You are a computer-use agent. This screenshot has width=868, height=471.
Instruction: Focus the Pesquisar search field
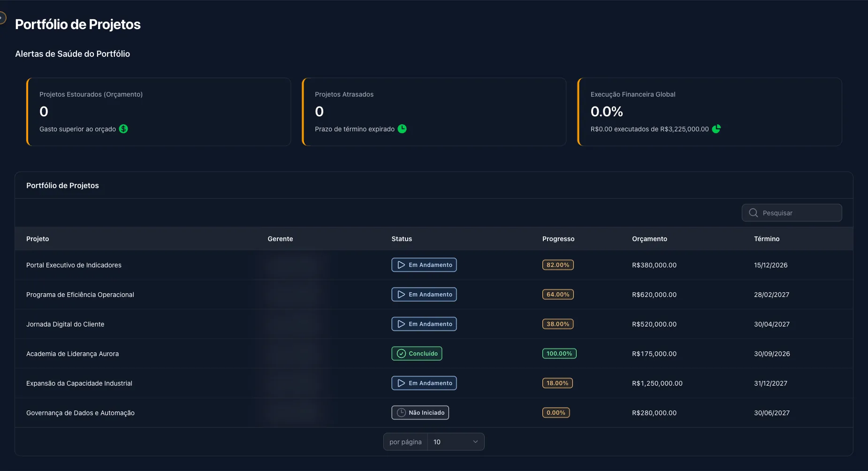pyautogui.click(x=792, y=213)
